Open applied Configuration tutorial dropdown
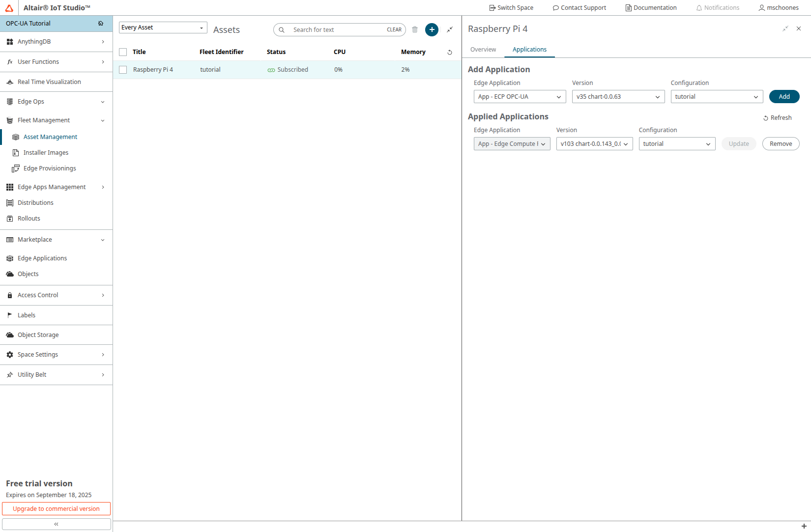811x532 pixels. 677,144
